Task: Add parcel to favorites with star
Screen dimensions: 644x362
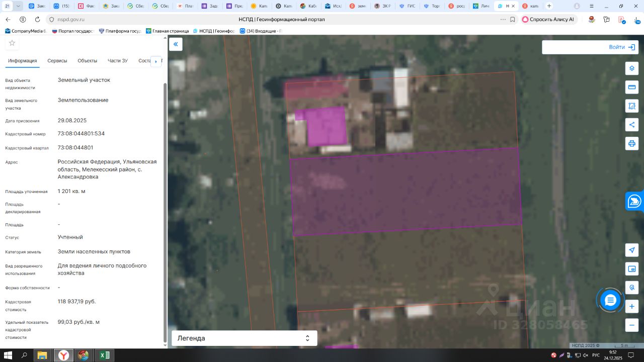Action: point(12,43)
